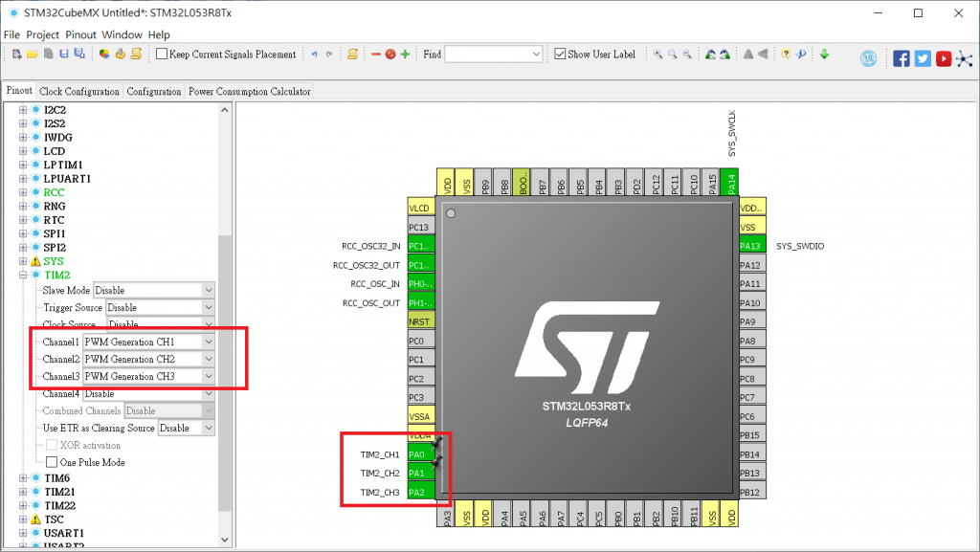Open the Find combo box
The width and height of the screenshot is (980, 552).
(x=493, y=55)
